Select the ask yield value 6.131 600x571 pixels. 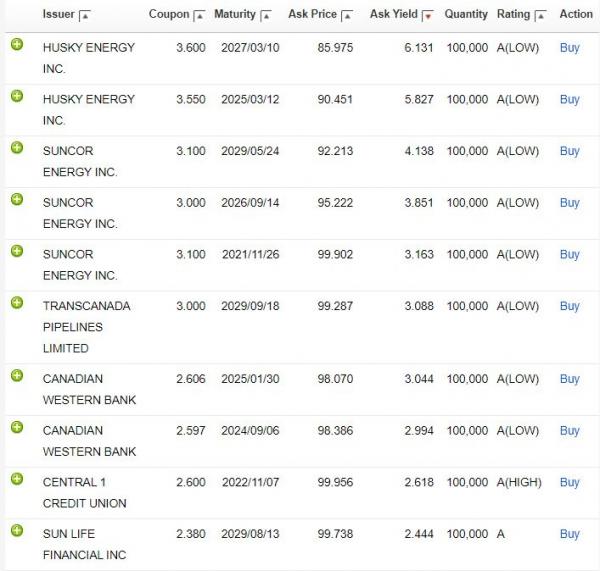pyautogui.click(x=419, y=48)
